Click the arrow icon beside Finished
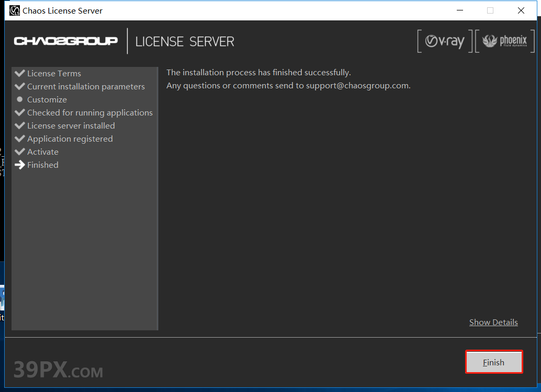The image size is (541, 392). 20,165
